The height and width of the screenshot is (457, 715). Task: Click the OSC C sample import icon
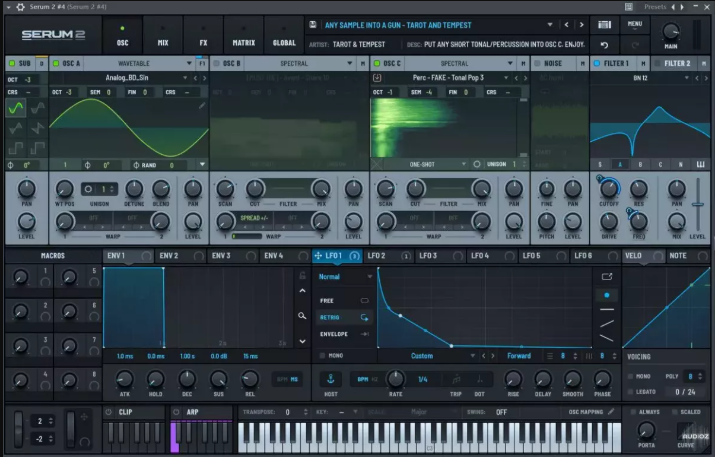click(377, 78)
